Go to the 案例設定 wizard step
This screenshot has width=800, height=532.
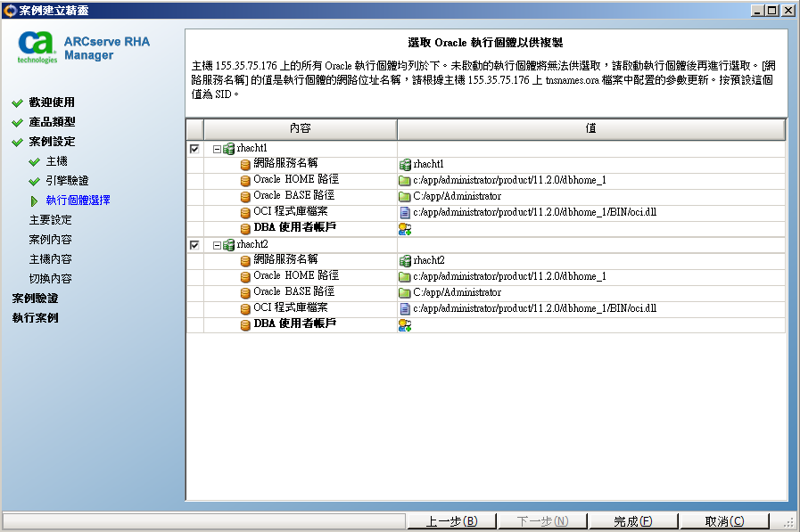point(52,142)
